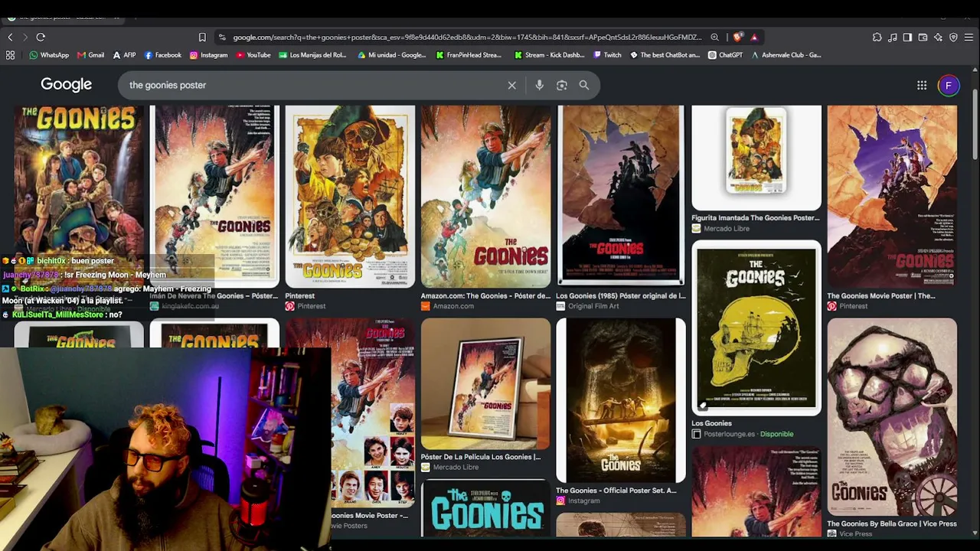
Task: Open the AFIP bookmark
Action: [x=124, y=55]
